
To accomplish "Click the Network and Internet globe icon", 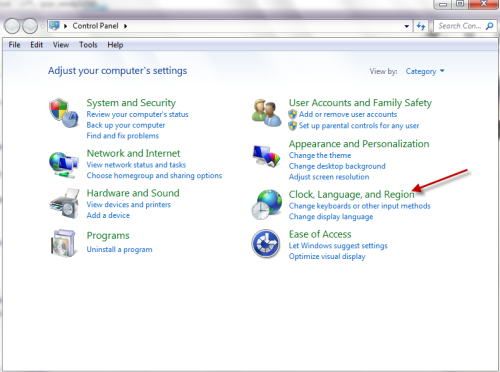I will (x=64, y=165).
